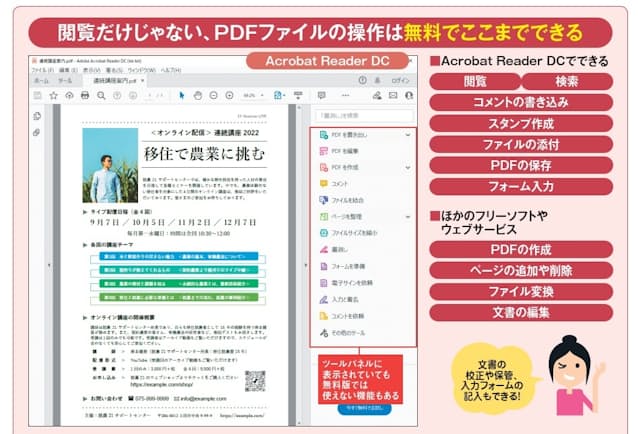Open the コメント tool in panel
The width and height of the screenshot is (638, 434).
coord(334,184)
